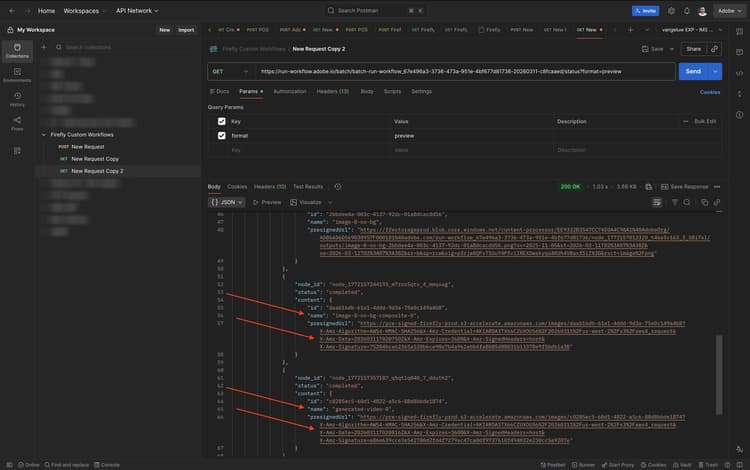Click the back navigation arrow
Viewport: 750px width, 470px height.
[12, 11]
